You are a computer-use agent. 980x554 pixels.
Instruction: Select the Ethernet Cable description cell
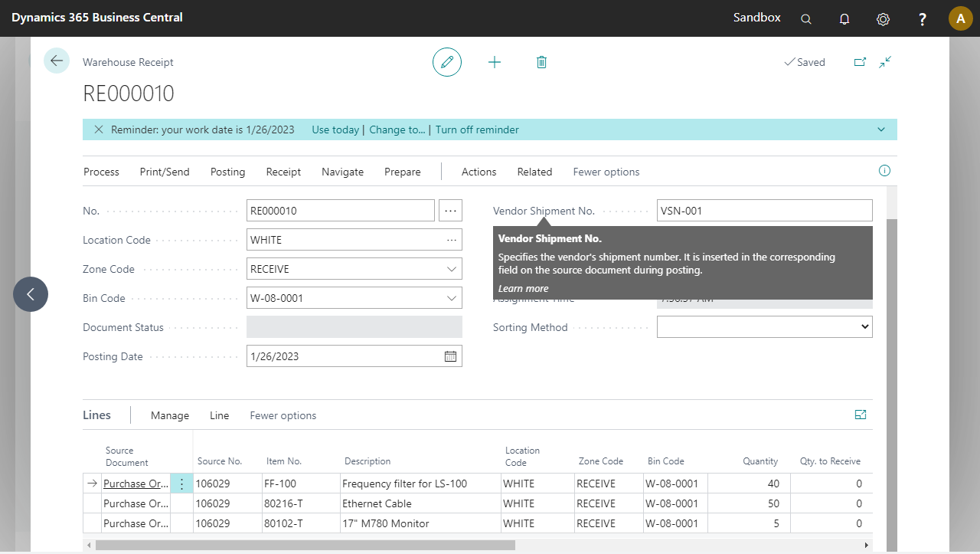[420, 503]
